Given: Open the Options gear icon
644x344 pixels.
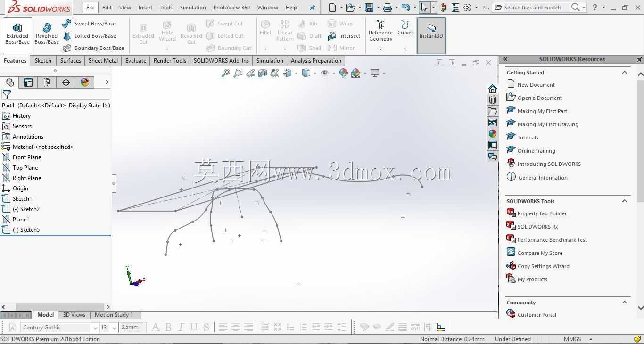Looking at the screenshot, I should pyautogui.click(x=467, y=8).
